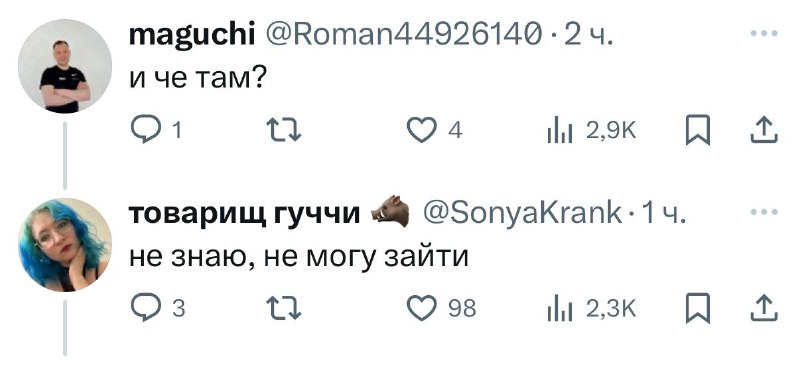Screen dimensions: 800x365
Task: Bookmark товарищ гуччи's tweet
Action: pos(697,308)
